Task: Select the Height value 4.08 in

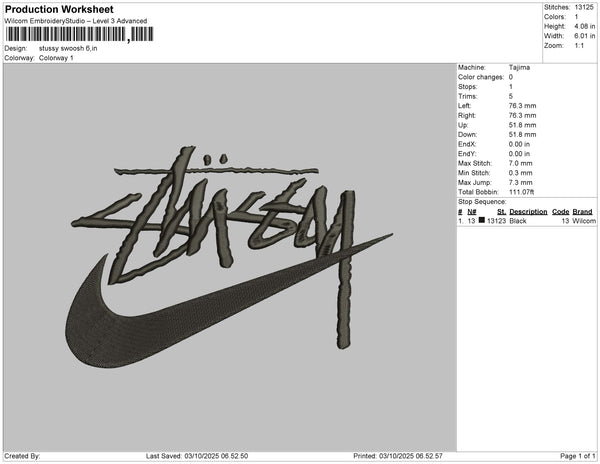Action: [585, 26]
